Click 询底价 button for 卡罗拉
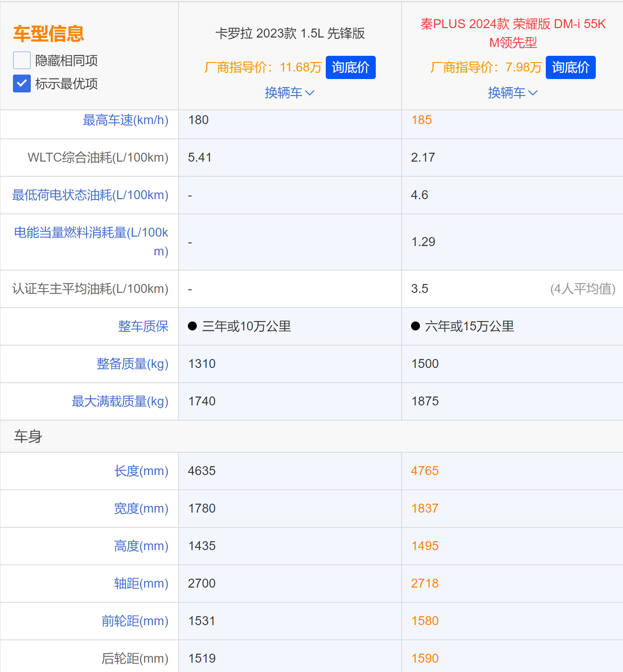The image size is (623, 672). point(350,67)
